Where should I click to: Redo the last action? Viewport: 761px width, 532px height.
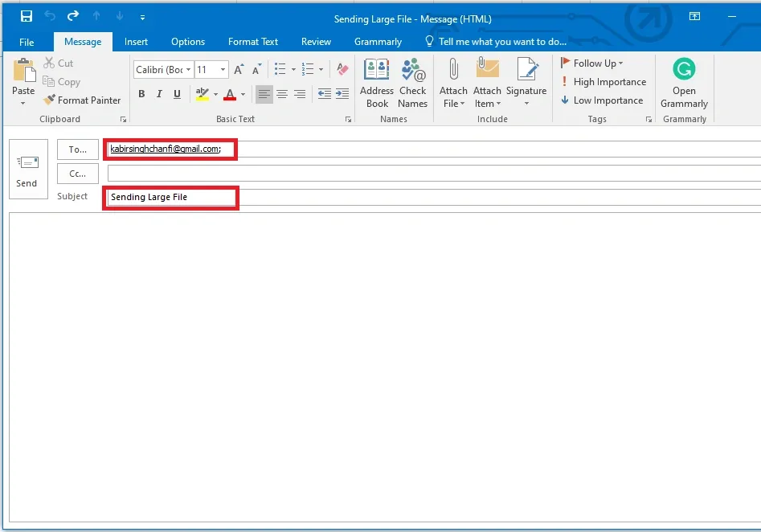73,17
